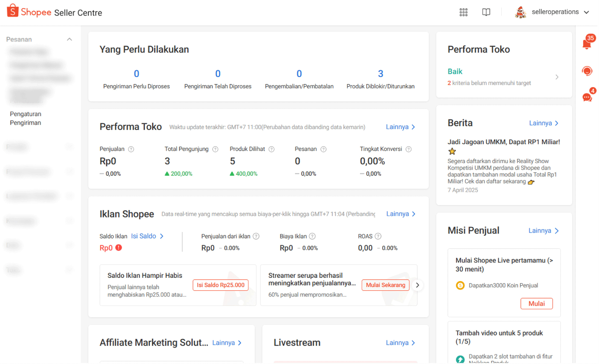Click the Shopee logo bag icon
The height and width of the screenshot is (364, 599).
pos(13,11)
